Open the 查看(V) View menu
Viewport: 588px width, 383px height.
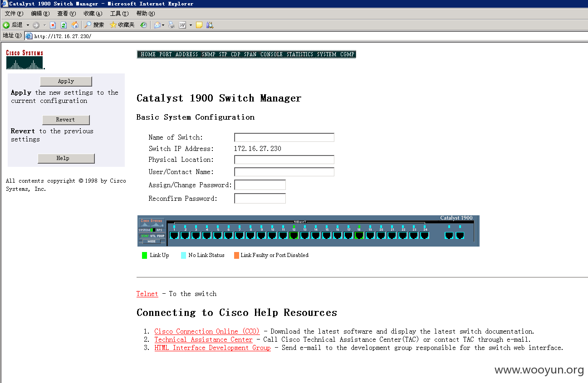point(66,14)
